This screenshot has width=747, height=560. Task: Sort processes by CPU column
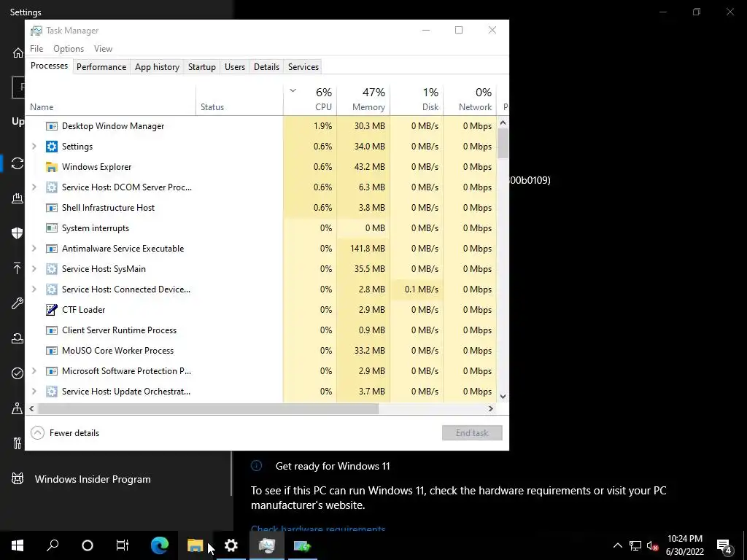pyautogui.click(x=310, y=100)
